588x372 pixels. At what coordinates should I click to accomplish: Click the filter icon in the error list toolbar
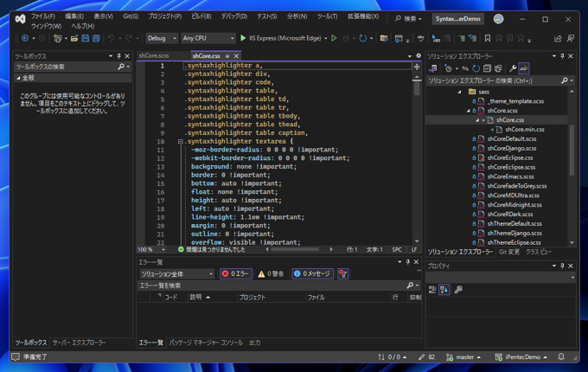[x=343, y=273]
